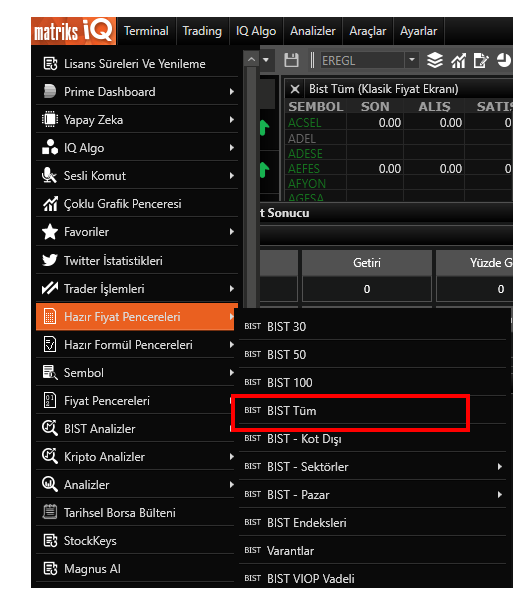The image size is (528, 605).
Task: Click the ALIŞ column header
Action: (434, 106)
